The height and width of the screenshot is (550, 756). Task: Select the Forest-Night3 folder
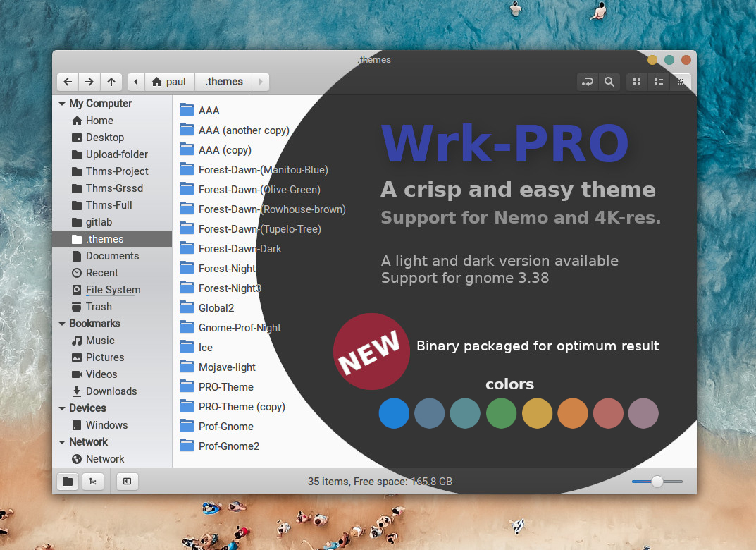point(221,288)
